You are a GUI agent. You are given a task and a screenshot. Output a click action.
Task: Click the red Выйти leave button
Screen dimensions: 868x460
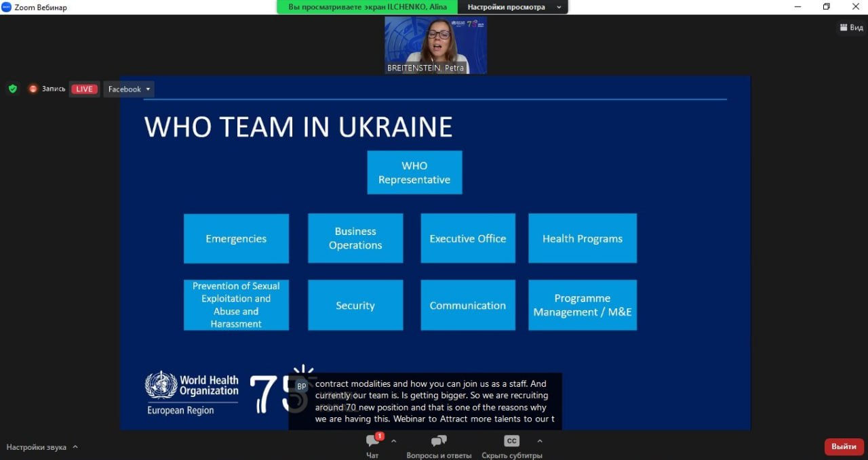click(x=844, y=446)
